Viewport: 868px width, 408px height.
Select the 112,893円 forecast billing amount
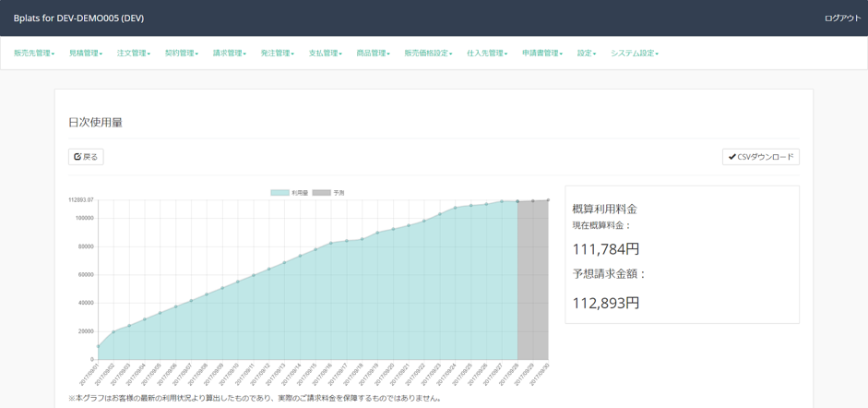click(606, 303)
